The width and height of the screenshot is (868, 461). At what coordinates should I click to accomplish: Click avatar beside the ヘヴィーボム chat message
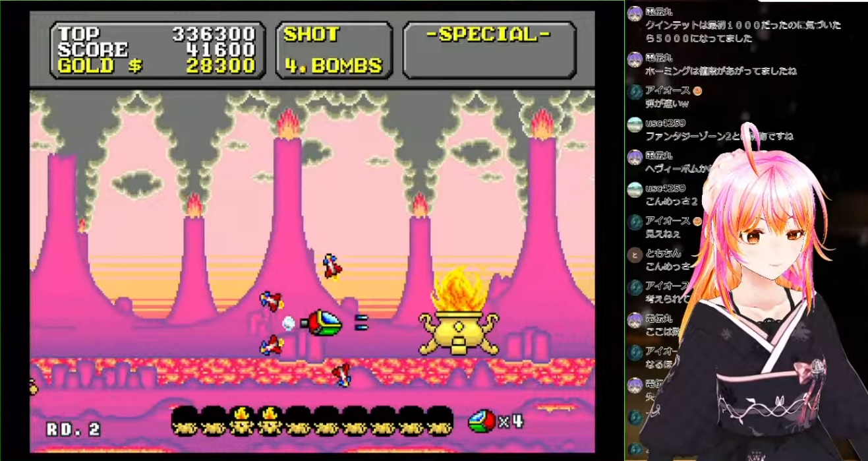635,158
